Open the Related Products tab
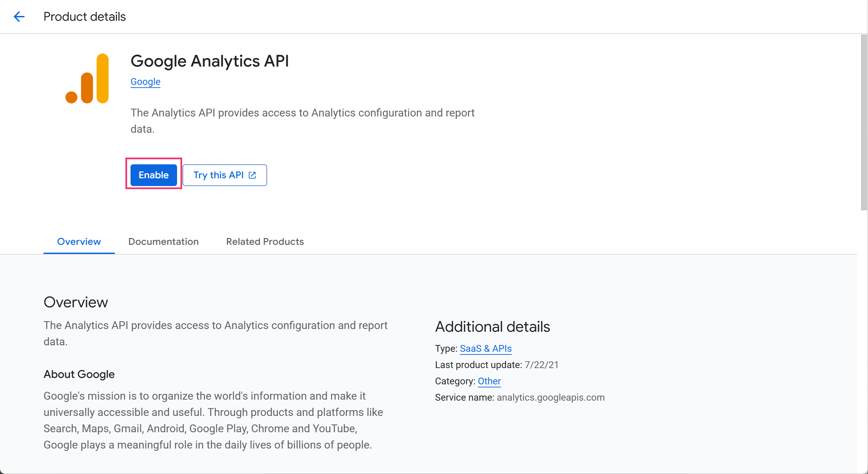Viewport: 868px width, 474px height. pyautogui.click(x=265, y=241)
